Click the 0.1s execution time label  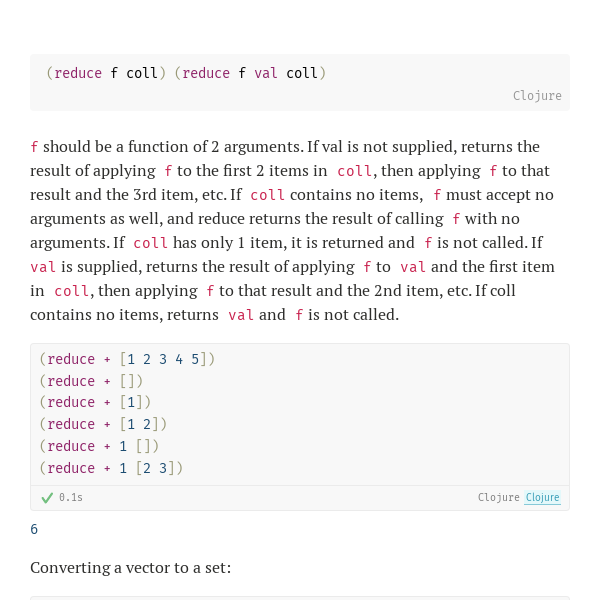click(71, 497)
